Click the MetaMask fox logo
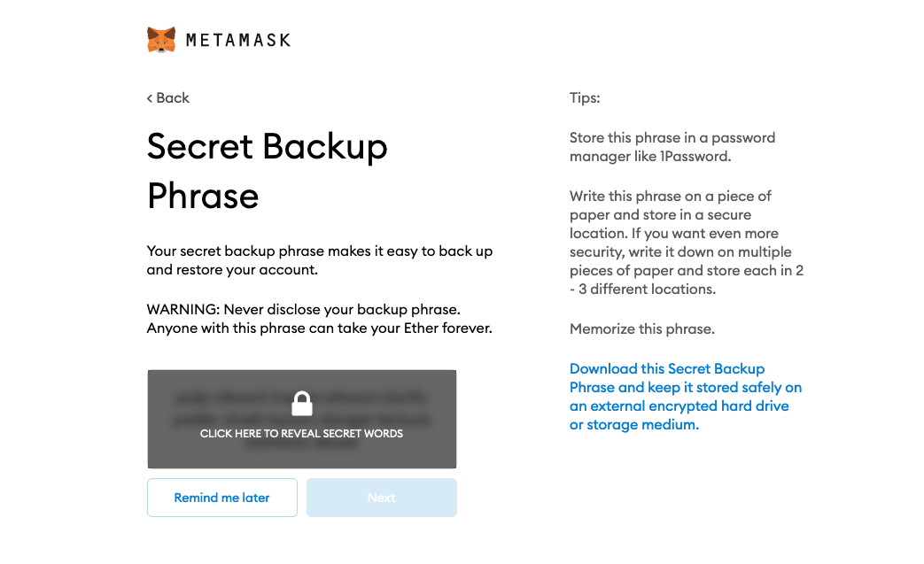924x564 pixels. pos(159,39)
